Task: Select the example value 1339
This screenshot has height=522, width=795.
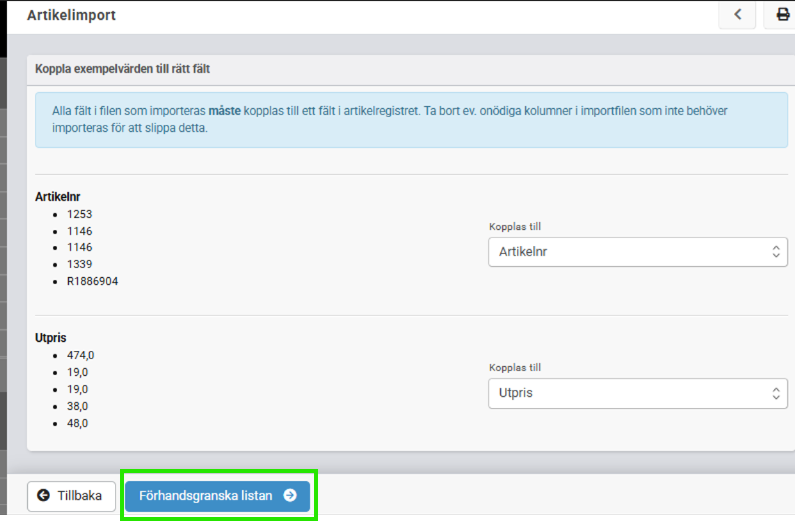Action: (x=80, y=264)
